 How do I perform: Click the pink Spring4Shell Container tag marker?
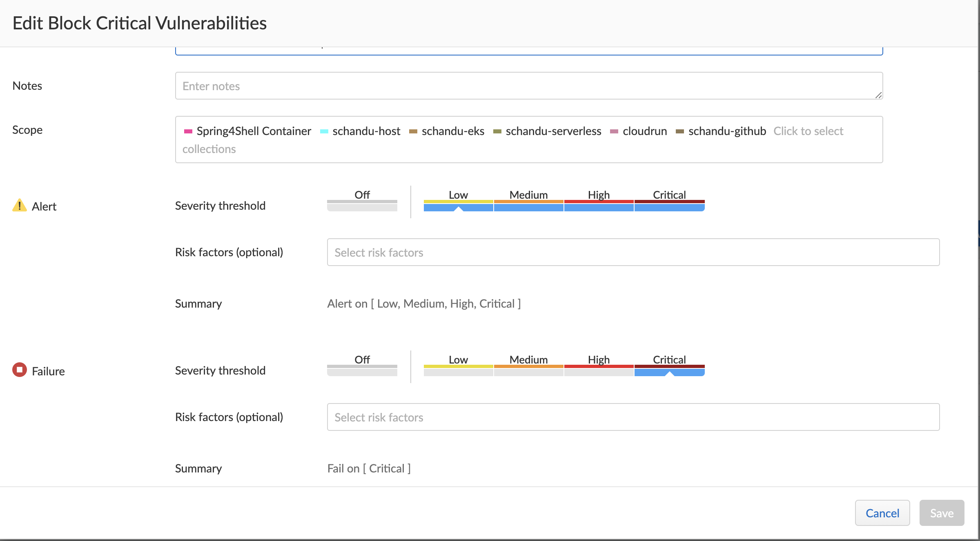188,131
